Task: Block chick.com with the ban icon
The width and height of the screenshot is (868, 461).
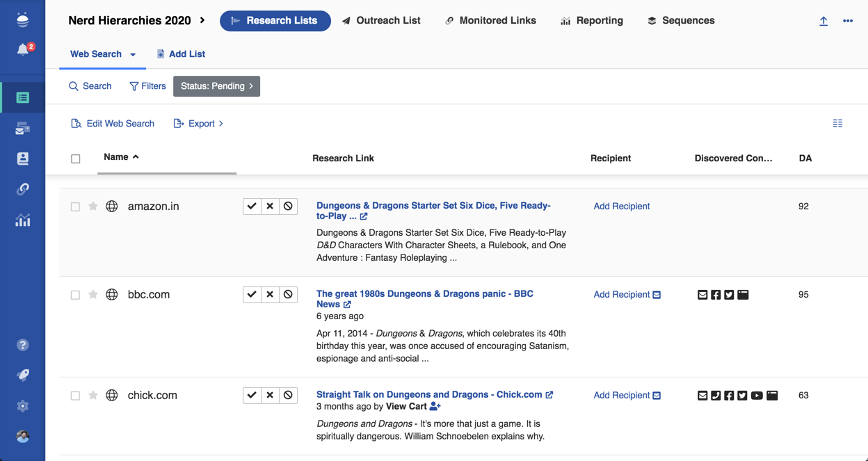Action: tap(288, 396)
